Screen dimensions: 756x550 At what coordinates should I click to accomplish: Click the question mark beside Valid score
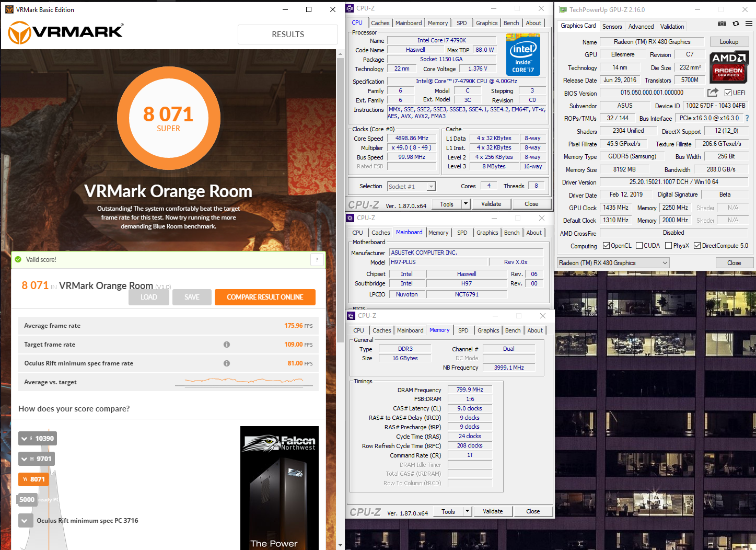(317, 259)
